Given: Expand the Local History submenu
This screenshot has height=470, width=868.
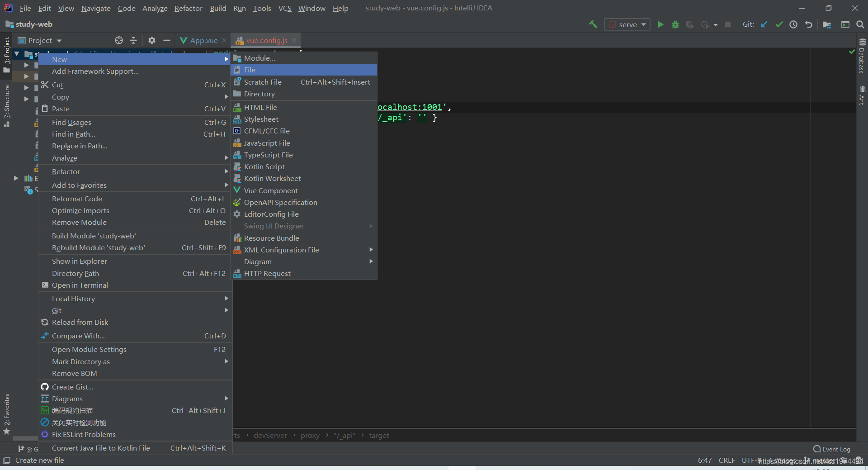Looking at the screenshot, I should [135, 299].
